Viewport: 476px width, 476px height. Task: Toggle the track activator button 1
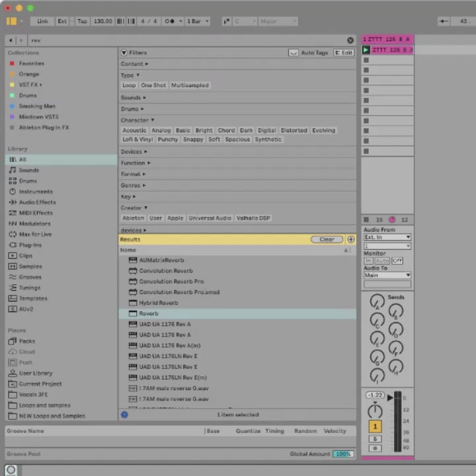pyautogui.click(x=375, y=427)
